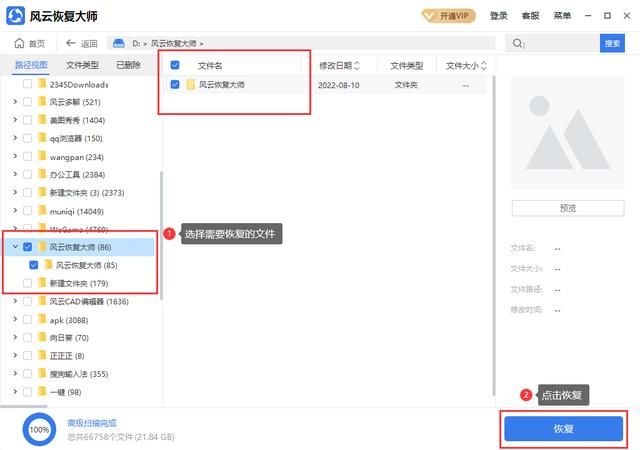Click 风云恢复大师 in the path breadcrumb

pyautogui.click(x=173, y=43)
